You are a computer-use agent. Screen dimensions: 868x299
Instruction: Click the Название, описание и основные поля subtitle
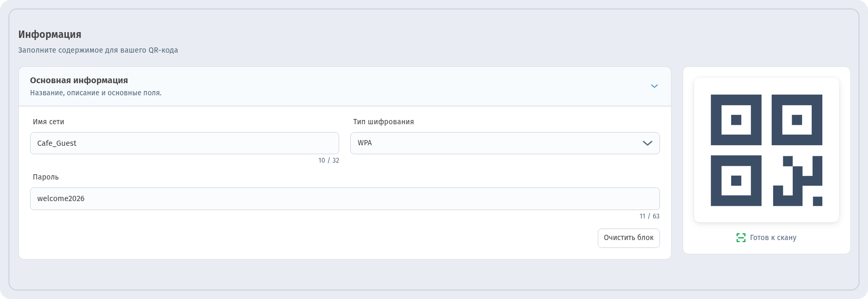[96, 93]
